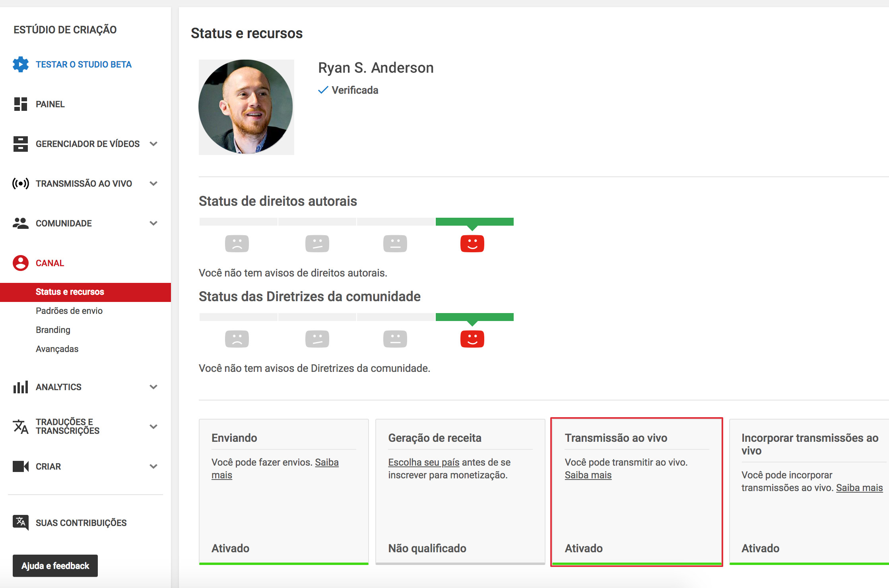Click the live broadcast signal icon

(21, 184)
